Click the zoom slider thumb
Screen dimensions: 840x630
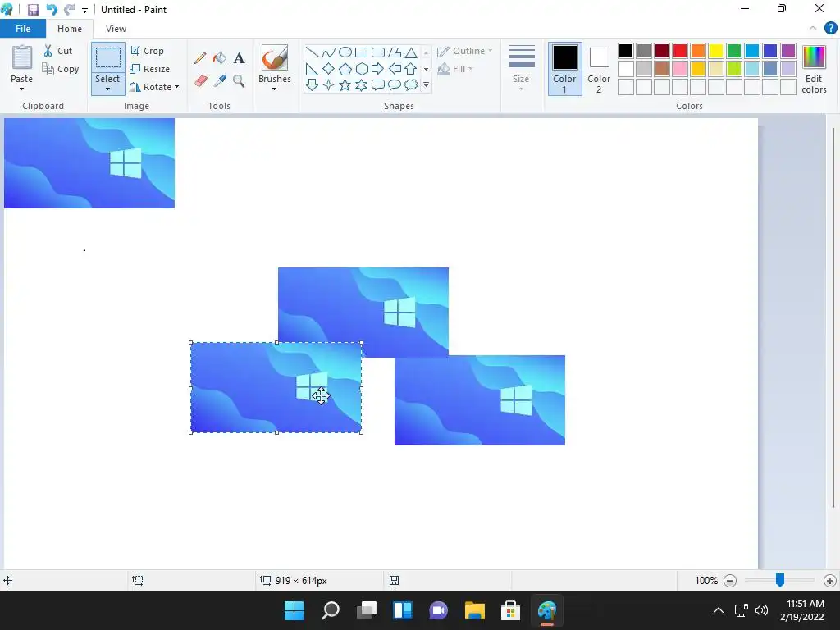(780, 580)
